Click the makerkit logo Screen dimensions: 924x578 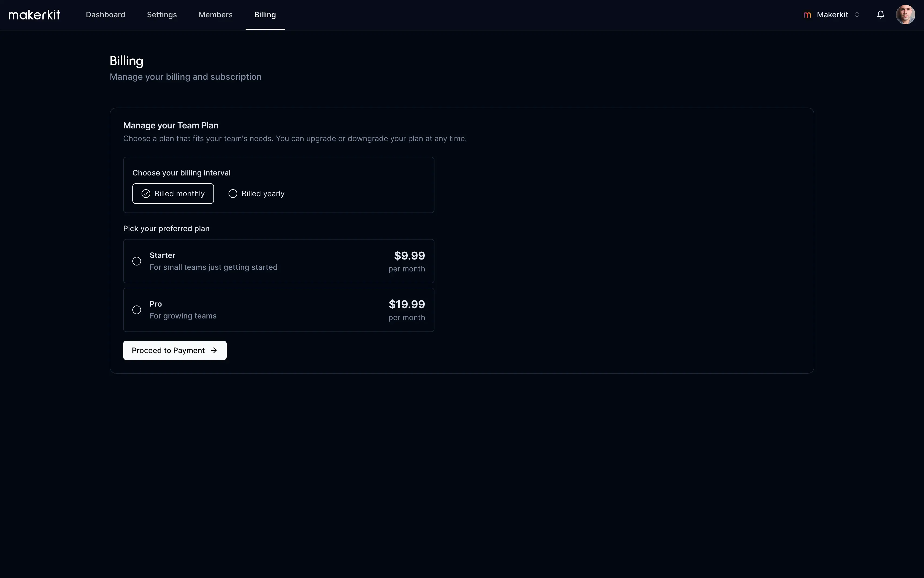[x=34, y=15]
